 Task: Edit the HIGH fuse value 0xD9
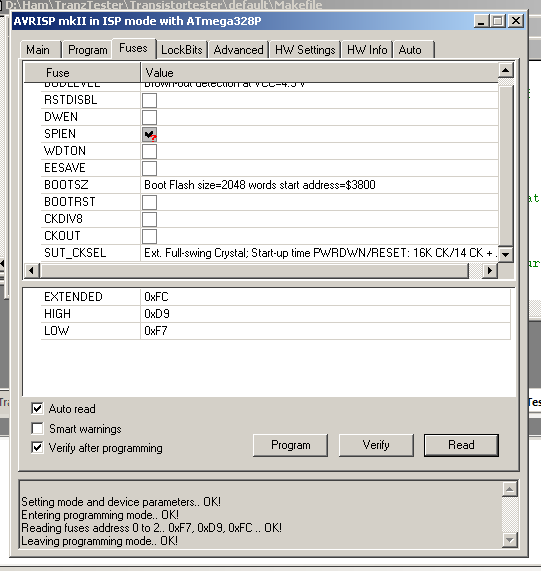coord(325,314)
